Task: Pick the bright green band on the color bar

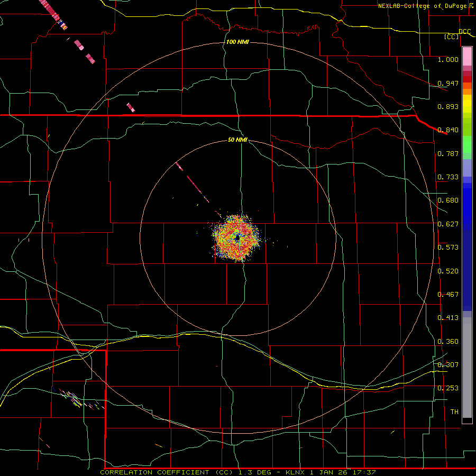Action: [x=467, y=144]
